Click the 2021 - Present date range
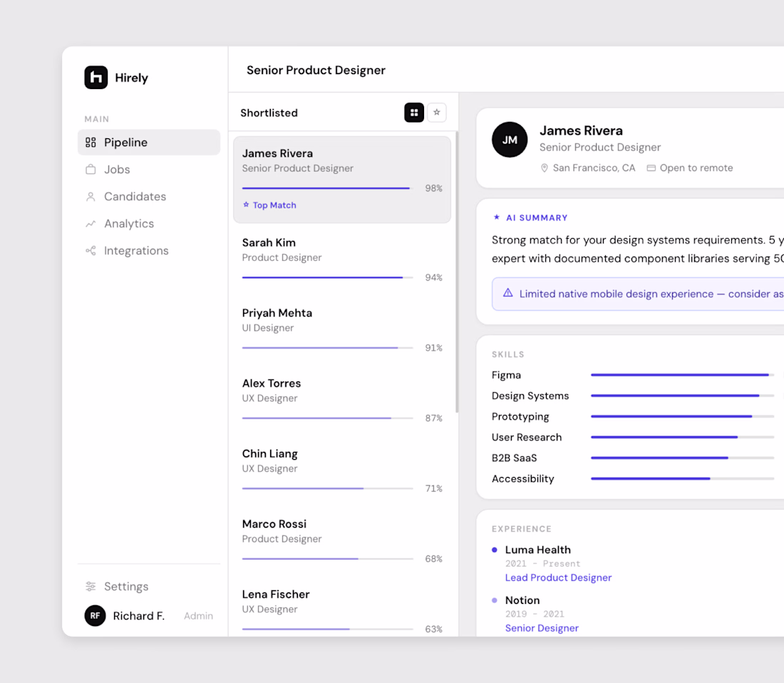This screenshot has height=683, width=784. click(542, 563)
